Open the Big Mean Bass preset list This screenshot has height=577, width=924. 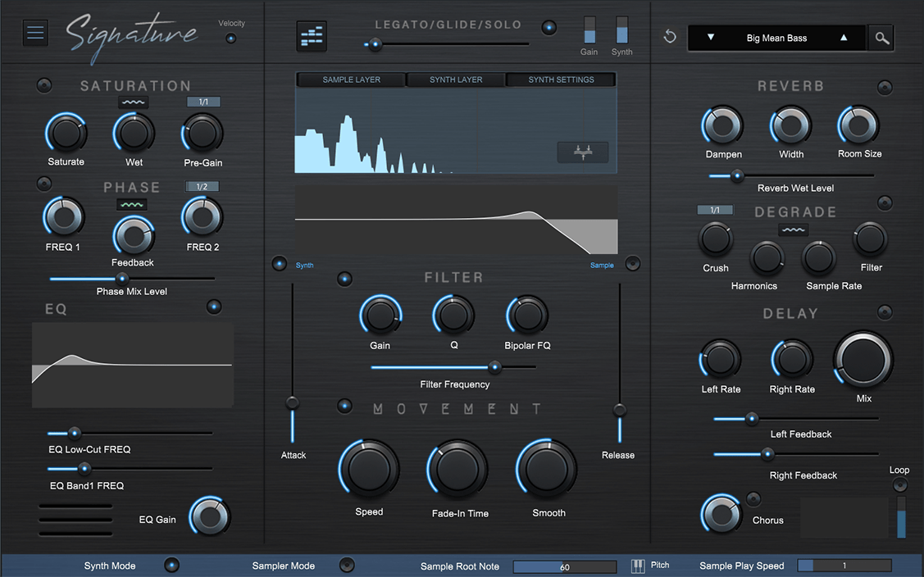click(776, 38)
